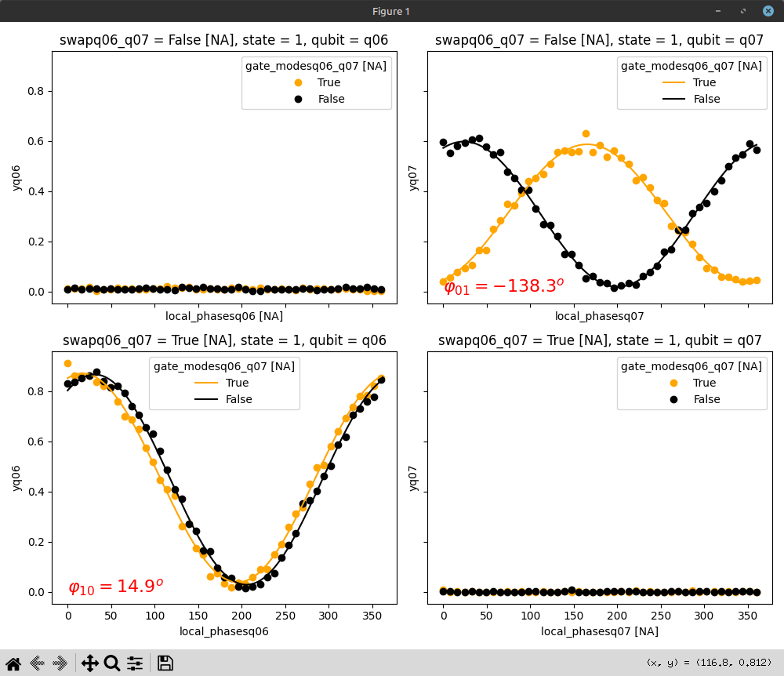Image resolution: width=784 pixels, height=676 pixels.
Task: Select the Zoom to rectangle magnifier
Action: pyautogui.click(x=112, y=663)
